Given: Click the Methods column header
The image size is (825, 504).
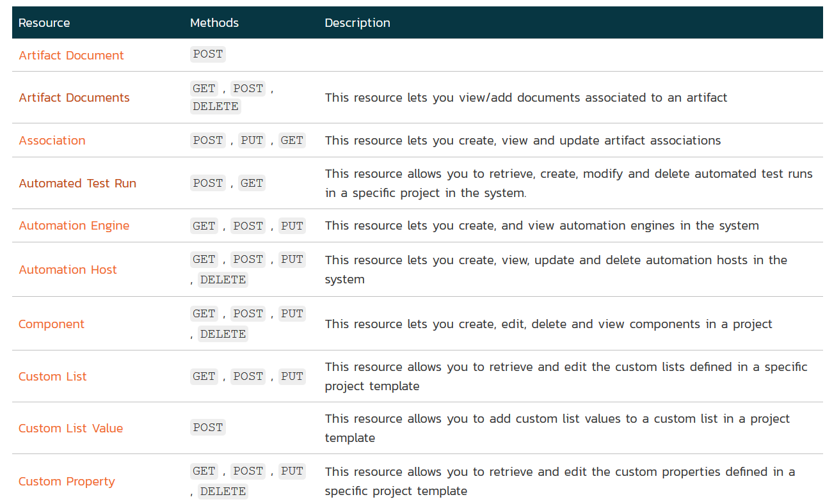Looking at the screenshot, I should click(x=214, y=23).
